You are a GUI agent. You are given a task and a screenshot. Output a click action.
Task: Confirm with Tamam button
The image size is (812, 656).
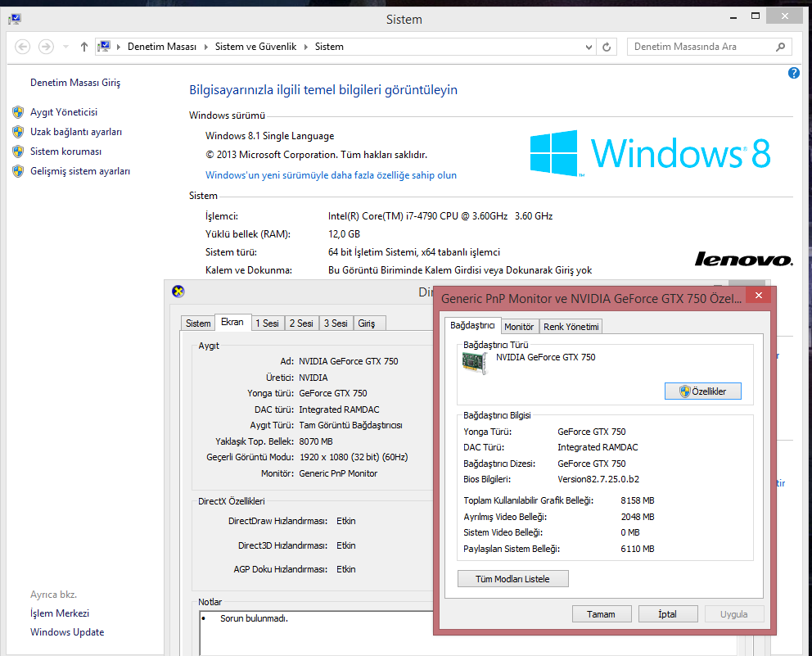click(602, 614)
